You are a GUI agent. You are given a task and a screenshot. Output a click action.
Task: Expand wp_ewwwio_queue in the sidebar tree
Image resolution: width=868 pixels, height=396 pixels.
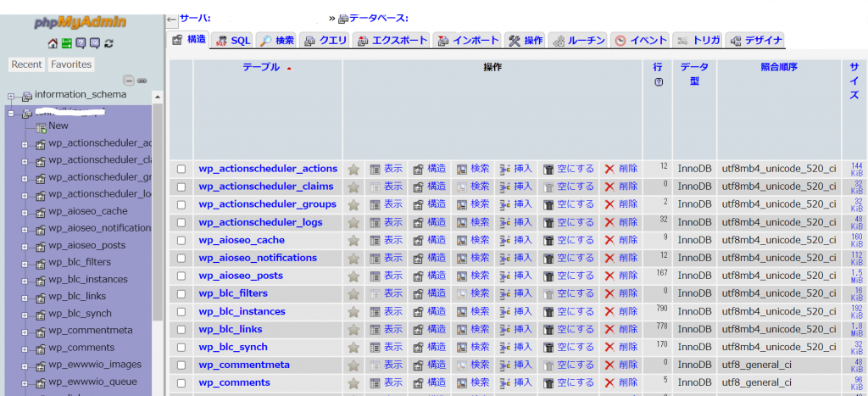25,383
